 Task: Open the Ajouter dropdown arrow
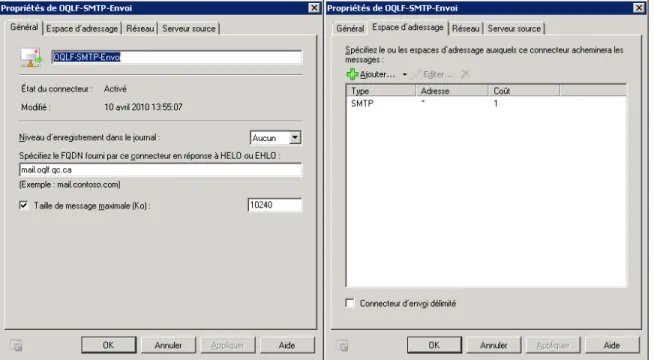tap(404, 75)
